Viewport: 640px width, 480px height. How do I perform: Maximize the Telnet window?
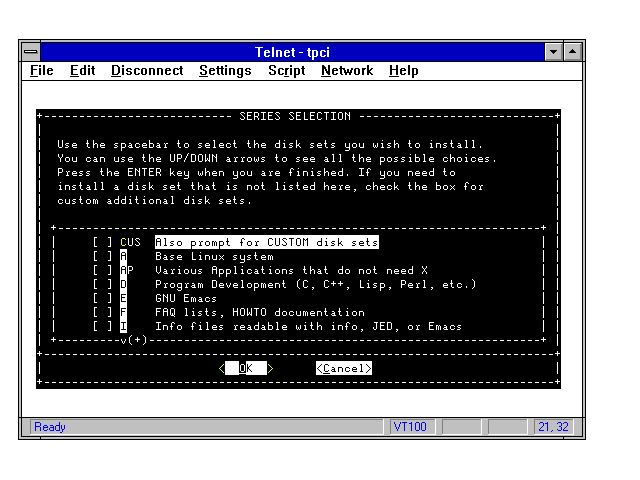[573, 51]
